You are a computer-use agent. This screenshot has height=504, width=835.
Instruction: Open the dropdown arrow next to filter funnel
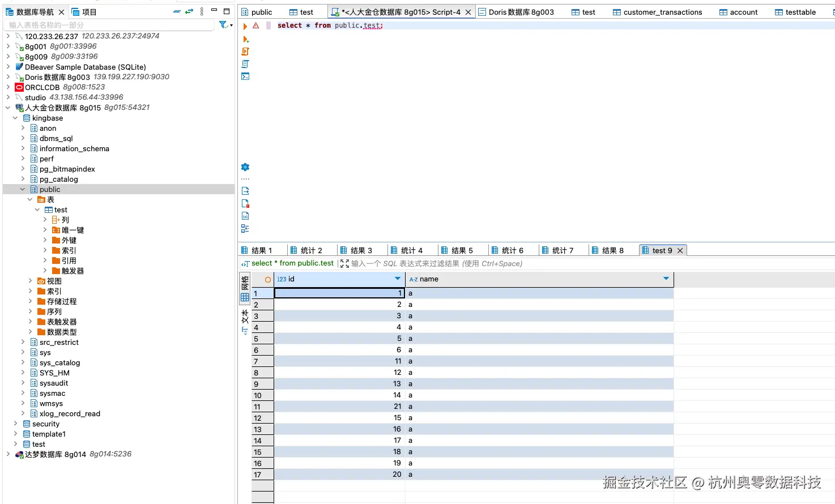231,25
